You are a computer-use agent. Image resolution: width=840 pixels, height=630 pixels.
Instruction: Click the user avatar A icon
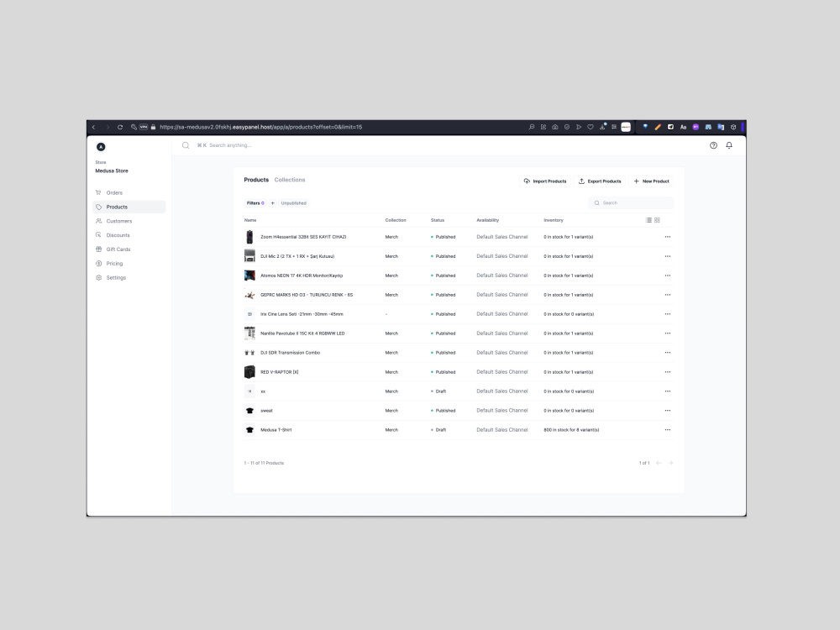click(101, 147)
